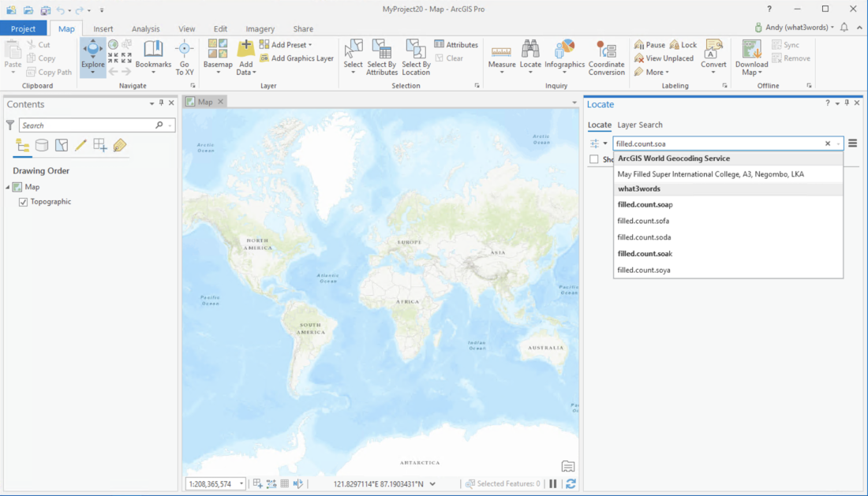Viewport: 868px width, 496px height.
Task: Open the Share ribbon tab
Action: coord(303,28)
